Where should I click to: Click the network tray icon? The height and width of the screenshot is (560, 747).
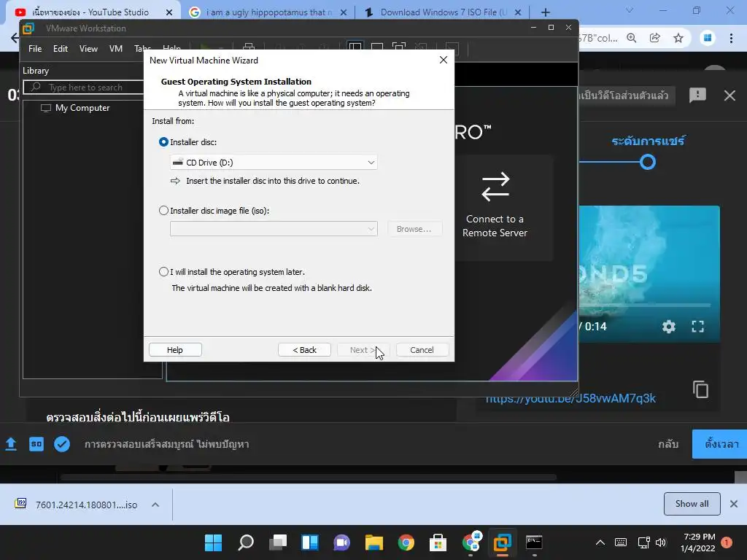pos(643,542)
